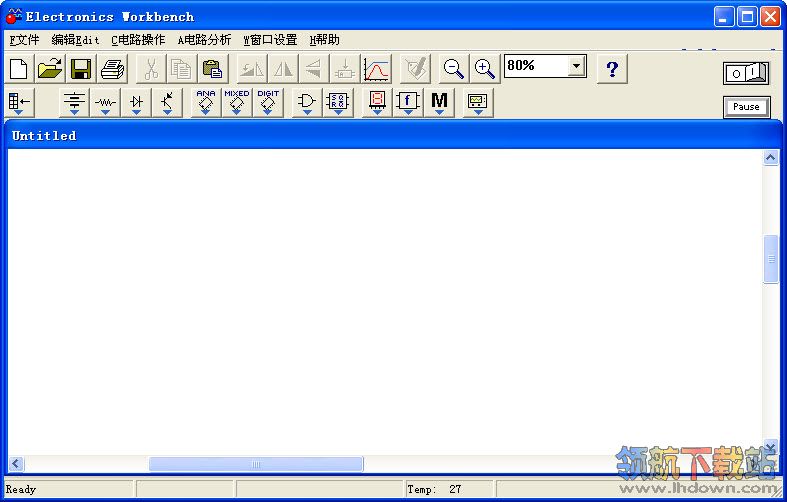The height and width of the screenshot is (502, 787).
Task: Save the circuit with floppy icon
Action: [81, 69]
